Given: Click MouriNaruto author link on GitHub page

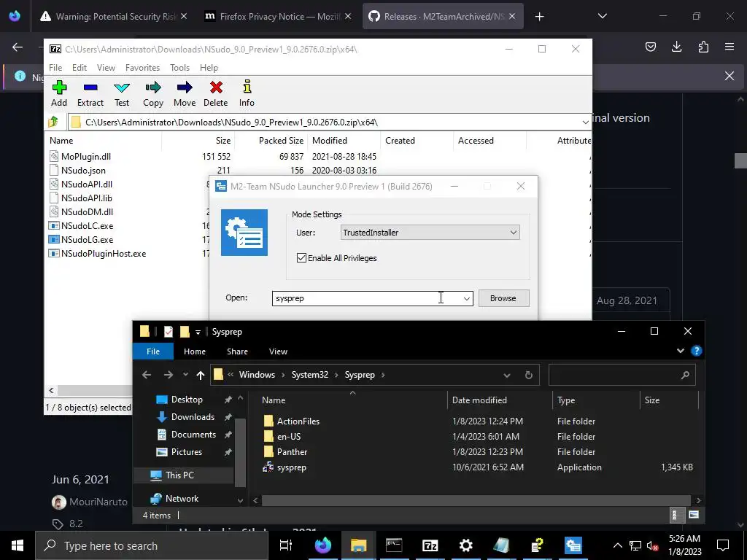Looking at the screenshot, I should pyautogui.click(x=98, y=502).
